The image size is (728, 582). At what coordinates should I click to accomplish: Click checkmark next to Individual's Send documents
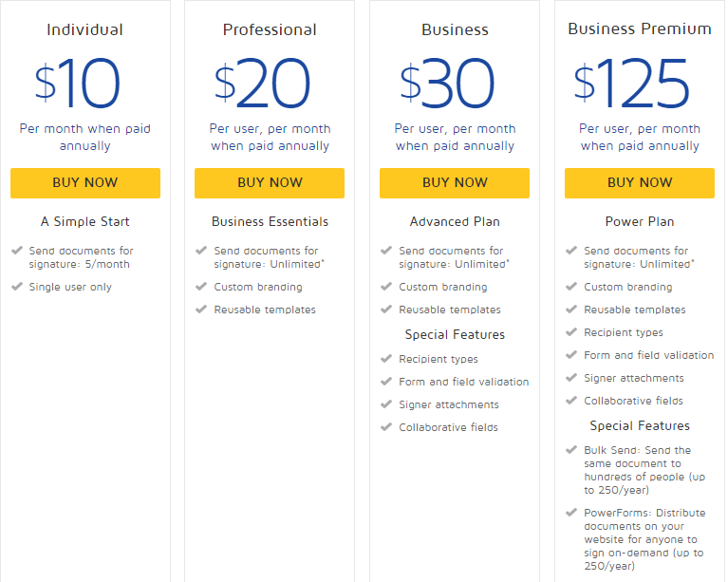point(17,251)
